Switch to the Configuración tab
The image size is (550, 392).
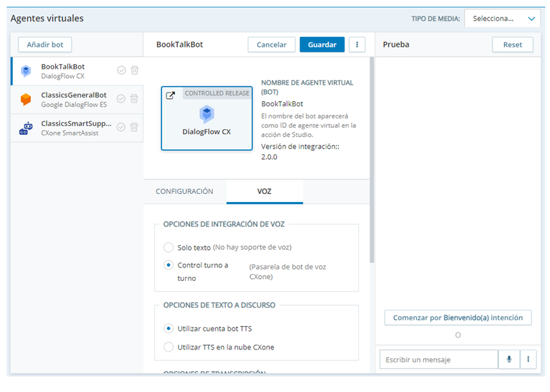coord(184,191)
